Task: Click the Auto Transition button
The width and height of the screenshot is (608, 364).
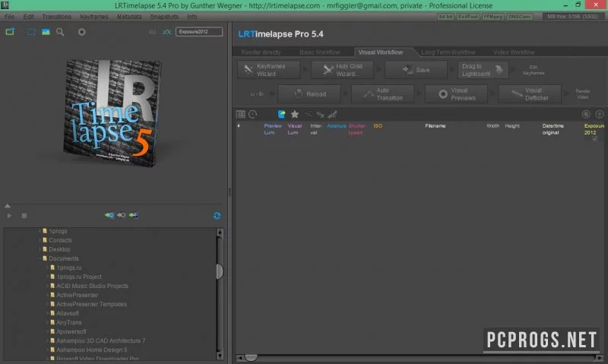Action: [382, 94]
